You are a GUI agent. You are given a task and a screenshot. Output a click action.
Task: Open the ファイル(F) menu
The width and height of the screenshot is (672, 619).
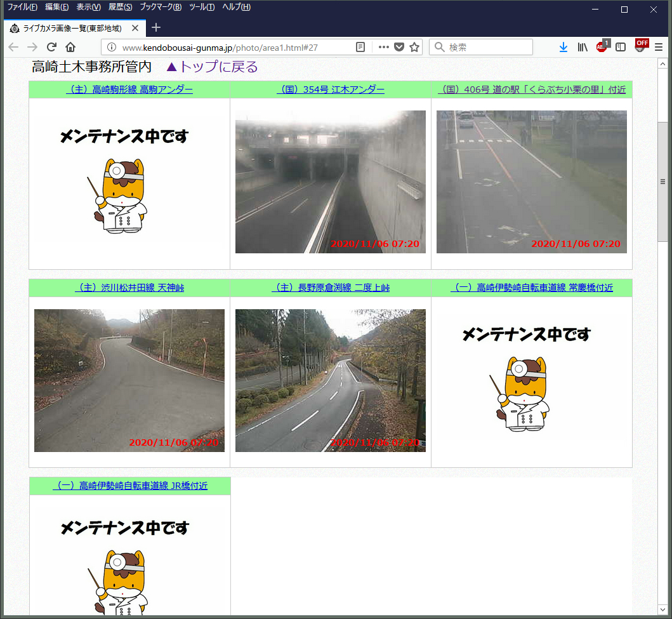tap(22, 7)
